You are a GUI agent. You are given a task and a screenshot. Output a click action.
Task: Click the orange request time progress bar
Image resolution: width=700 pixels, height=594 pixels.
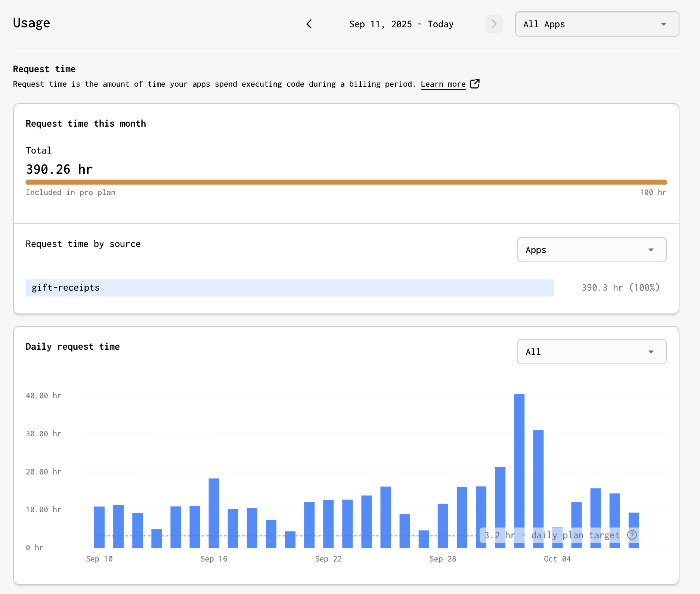pos(346,182)
